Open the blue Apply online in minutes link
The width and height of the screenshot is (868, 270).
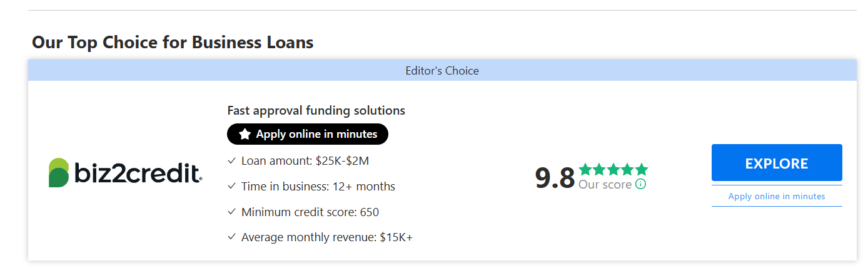pos(777,196)
